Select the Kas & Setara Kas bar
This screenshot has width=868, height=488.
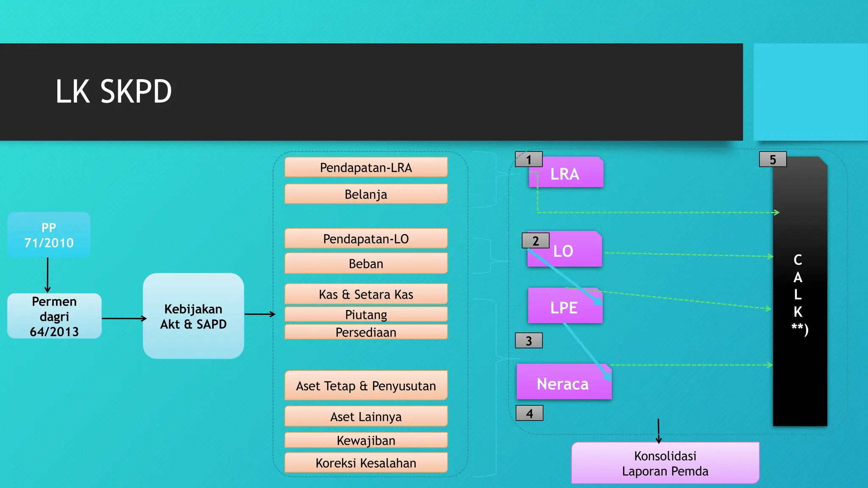tap(366, 294)
